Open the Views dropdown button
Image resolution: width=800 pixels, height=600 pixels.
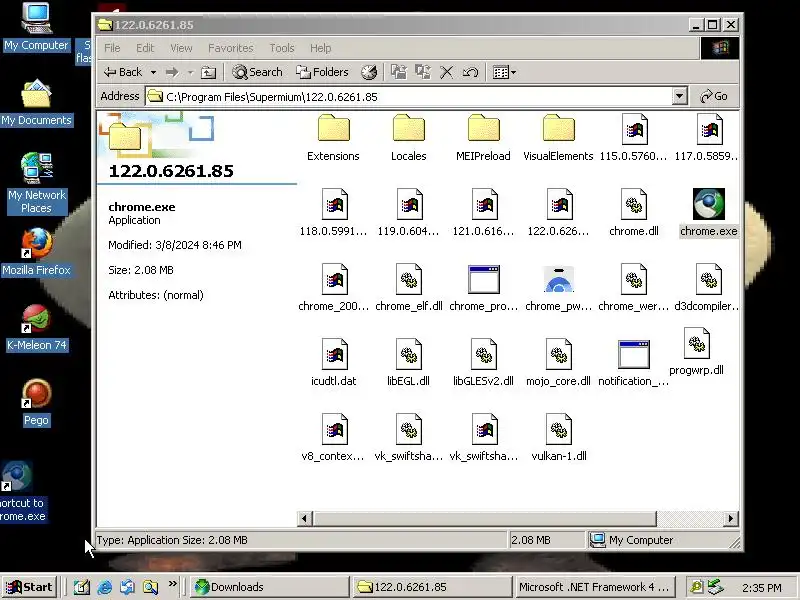tap(504, 72)
